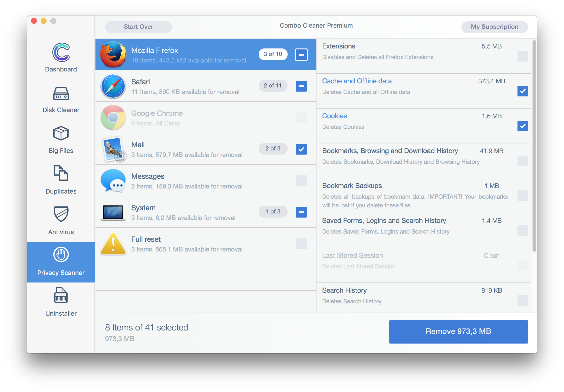Image resolution: width=564 pixels, height=392 pixels.
Task: Click 'Cookies' item title
Action: tap(334, 116)
